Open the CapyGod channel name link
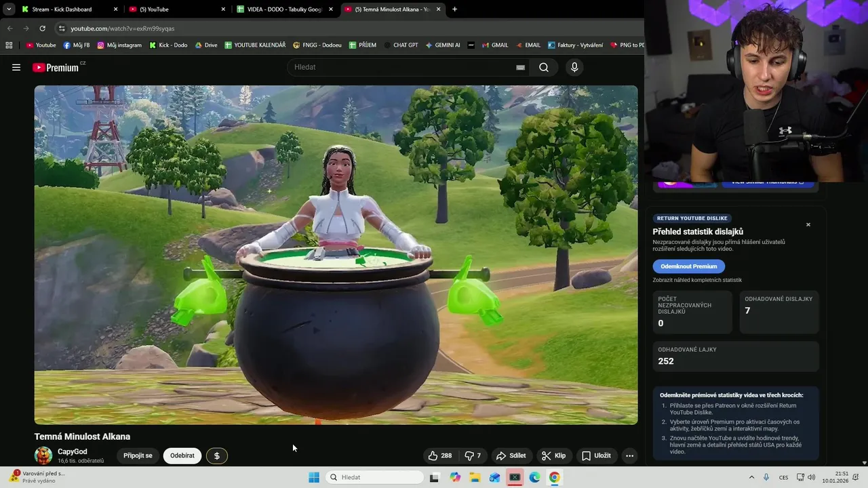This screenshot has height=488, width=868. 73,451
